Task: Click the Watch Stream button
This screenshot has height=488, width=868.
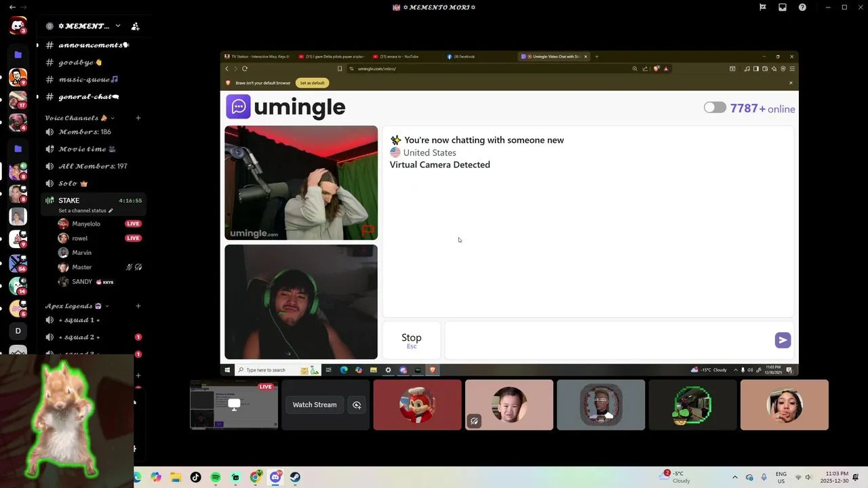Action: (x=315, y=405)
